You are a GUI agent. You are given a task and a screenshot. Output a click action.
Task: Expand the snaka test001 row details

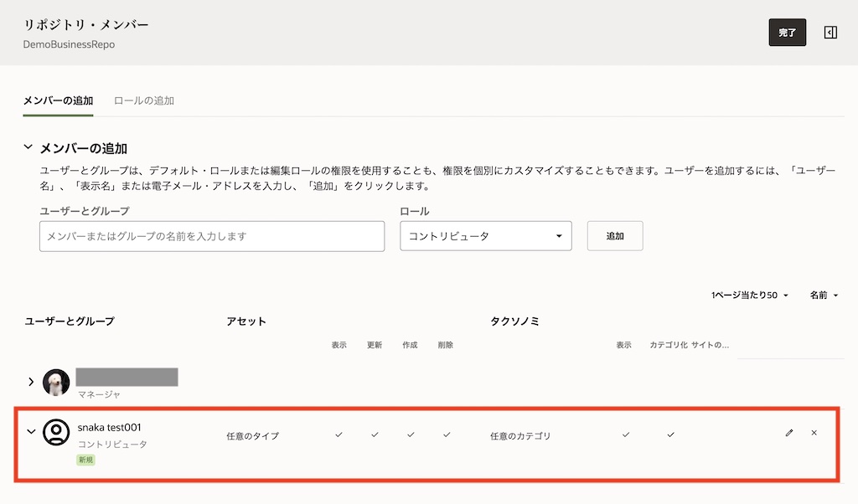31,432
